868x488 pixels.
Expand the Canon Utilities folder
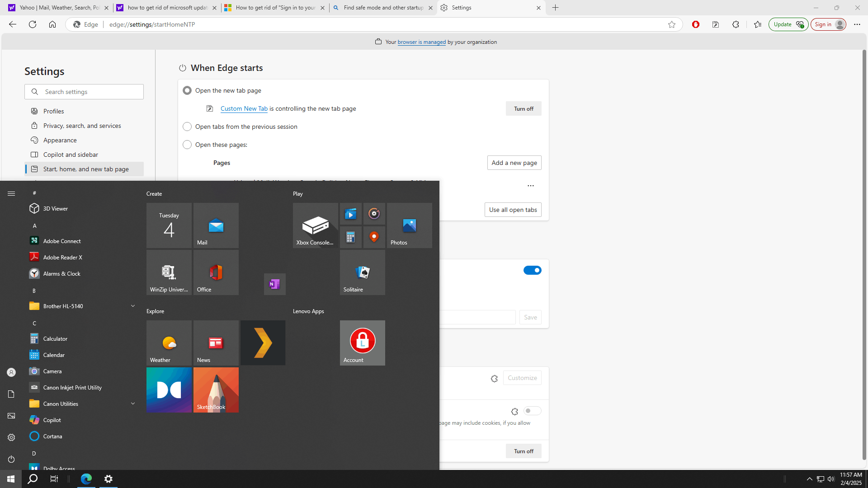tap(133, 404)
